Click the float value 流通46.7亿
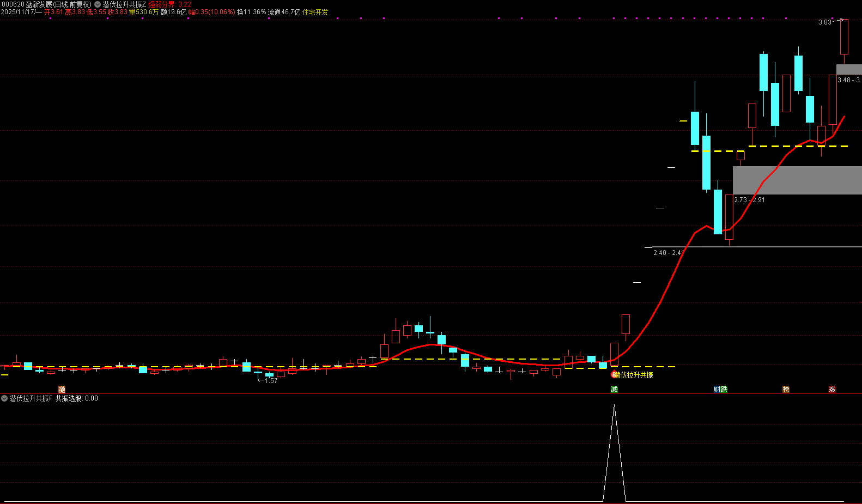This screenshot has height=504, width=862. tap(284, 12)
